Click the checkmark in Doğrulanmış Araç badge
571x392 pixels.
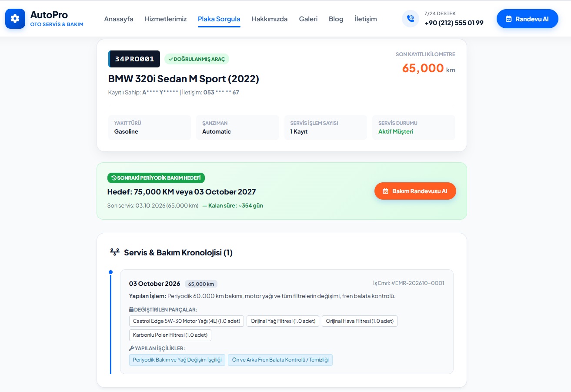170,59
